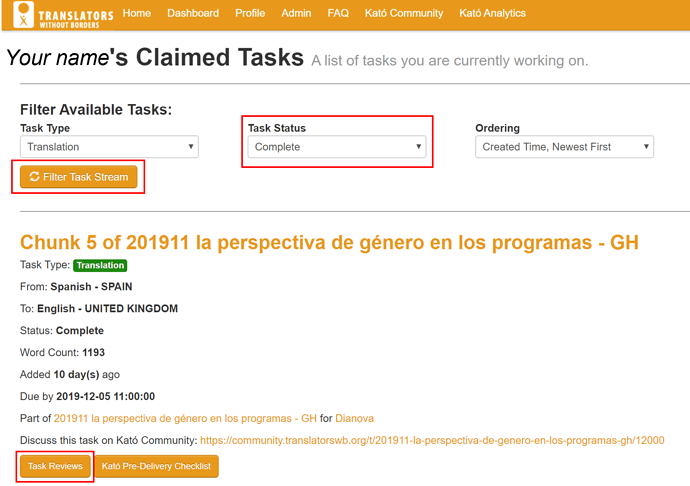Select the 'Due by 2019-12-05 11:00:00' text
Image resolution: width=690 pixels, height=486 pixels.
(87, 396)
